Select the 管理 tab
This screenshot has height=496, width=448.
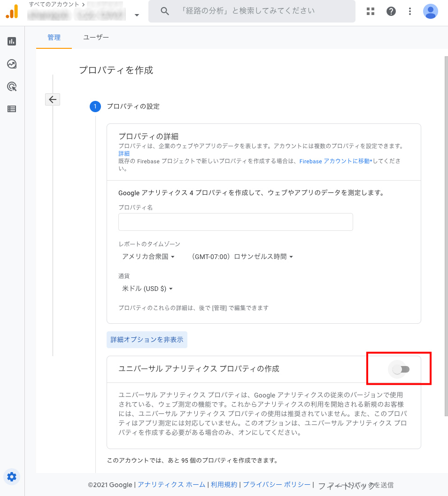pos(54,38)
